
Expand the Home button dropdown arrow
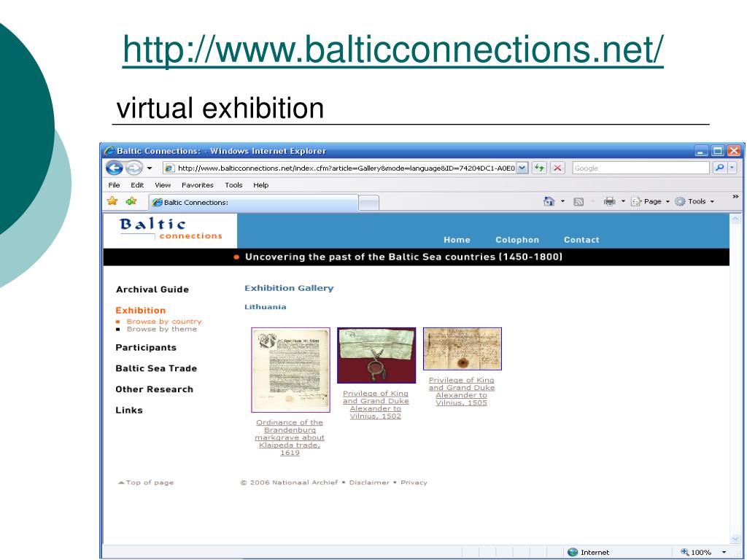click(562, 201)
